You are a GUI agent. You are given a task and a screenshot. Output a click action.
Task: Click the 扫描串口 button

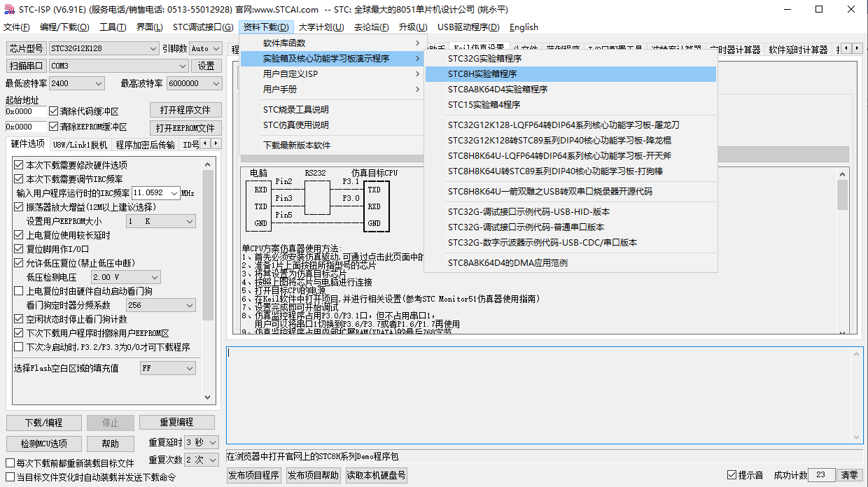[x=27, y=66]
